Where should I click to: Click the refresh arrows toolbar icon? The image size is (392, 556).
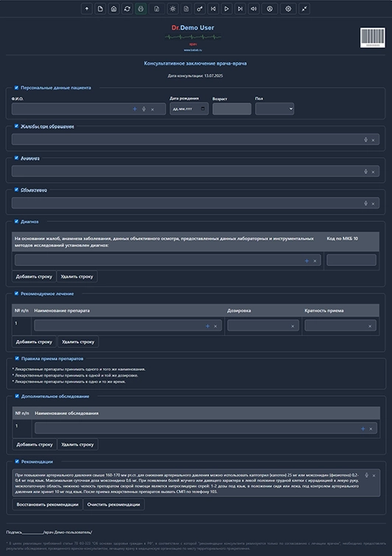pyautogui.click(x=127, y=9)
